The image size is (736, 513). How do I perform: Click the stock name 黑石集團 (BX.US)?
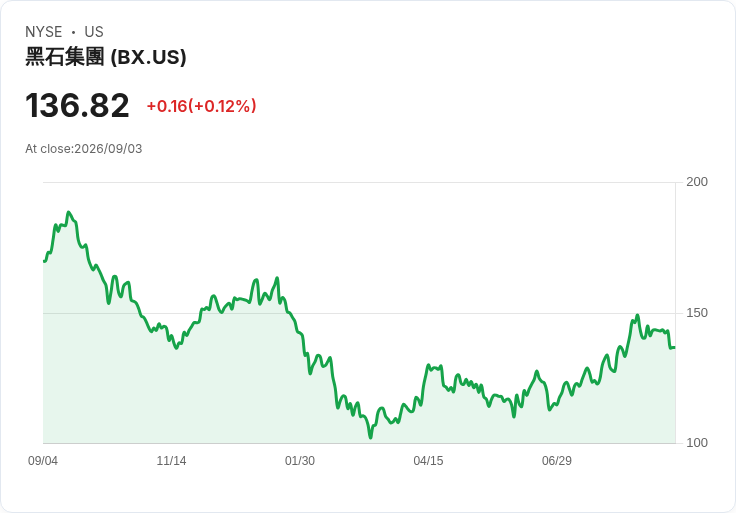coord(106,57)
